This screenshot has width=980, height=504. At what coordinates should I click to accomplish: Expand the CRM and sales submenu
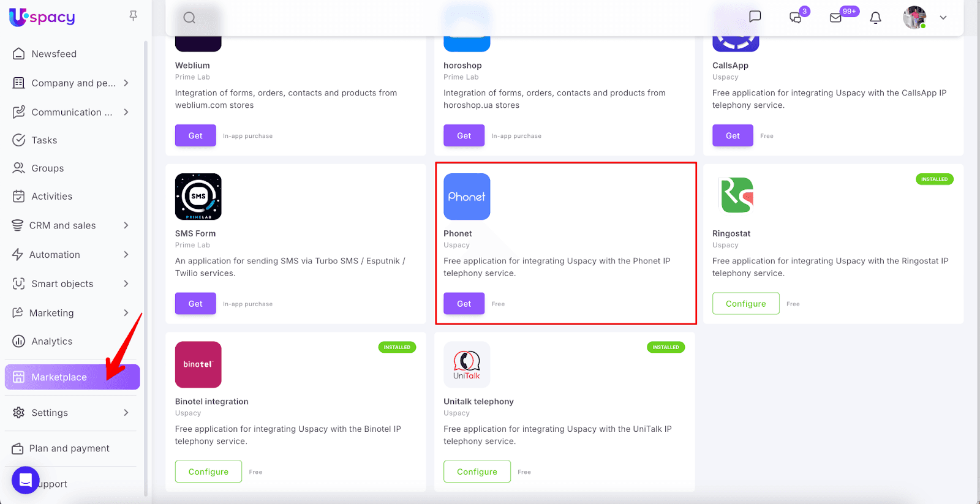tap(126, 225)
